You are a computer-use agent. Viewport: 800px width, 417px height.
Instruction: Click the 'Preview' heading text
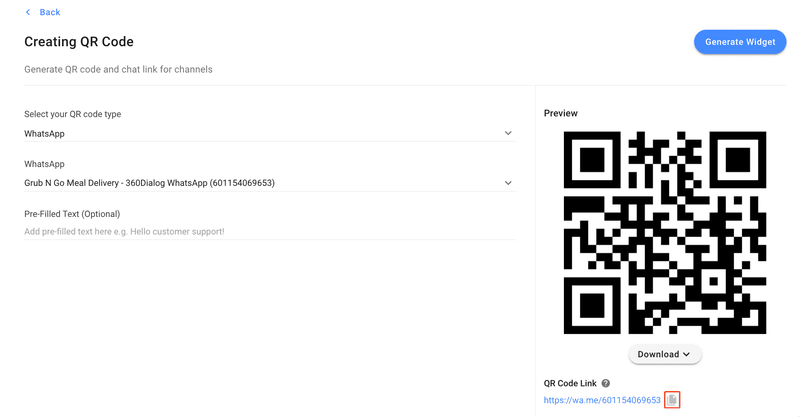[561, 113]
